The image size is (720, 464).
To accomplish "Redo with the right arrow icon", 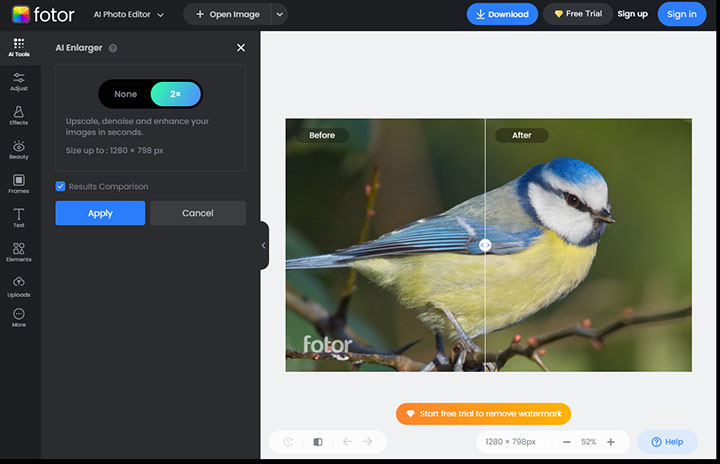I will (367, 441).
